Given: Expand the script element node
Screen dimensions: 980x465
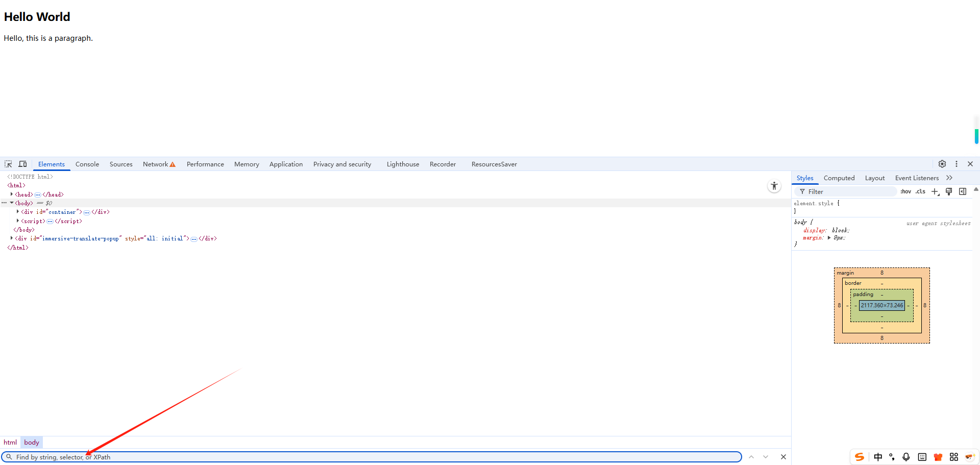Looking at the screenshot, I should tap(18, 221).
